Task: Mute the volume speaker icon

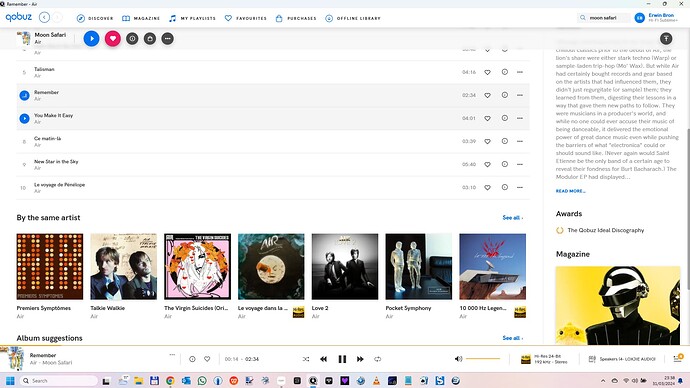Action: pos(458,359)
